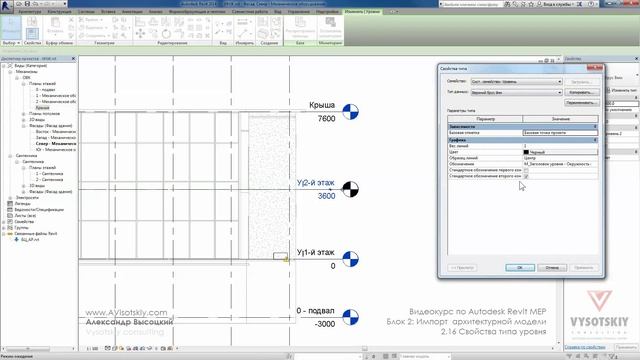Click the -3000 elevation value in drawing
The height and width of the screenshot is (360, 640).
tap(325, 324)
